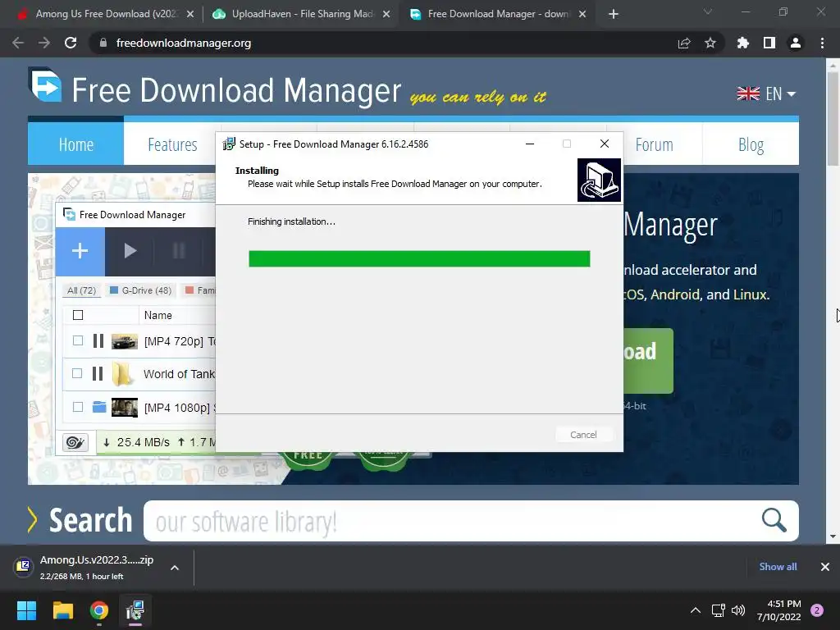
Task: Open the tab search chevron
Action: click(x=708, y=11)
